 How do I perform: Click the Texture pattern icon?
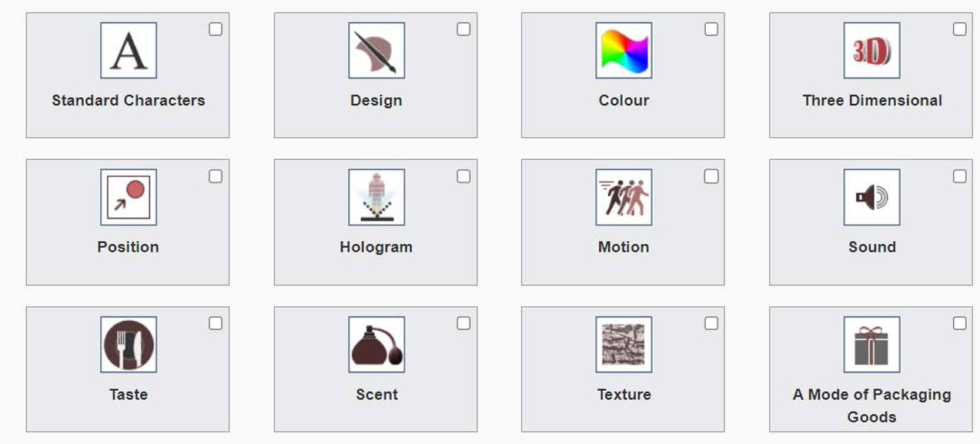(x=624, y=344)
